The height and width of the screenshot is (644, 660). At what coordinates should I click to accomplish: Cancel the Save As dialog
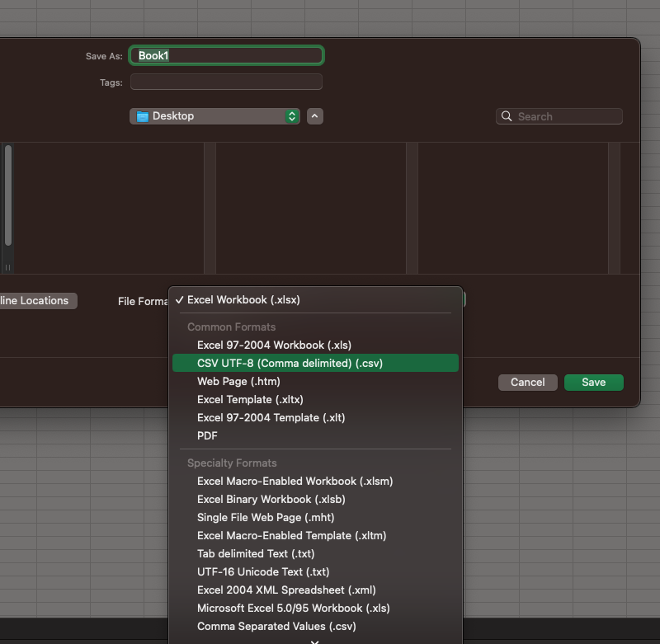pyautogui.click(x=527, y=383)
